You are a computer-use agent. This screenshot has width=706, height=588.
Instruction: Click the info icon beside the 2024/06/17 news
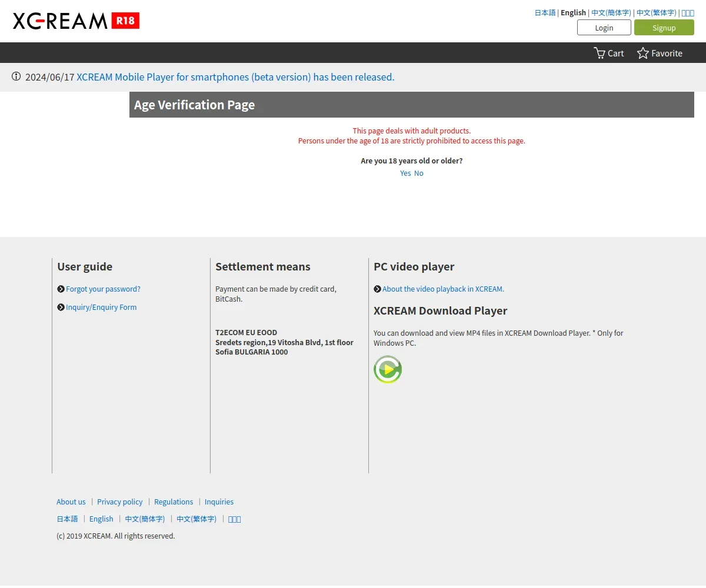[16, 76]
